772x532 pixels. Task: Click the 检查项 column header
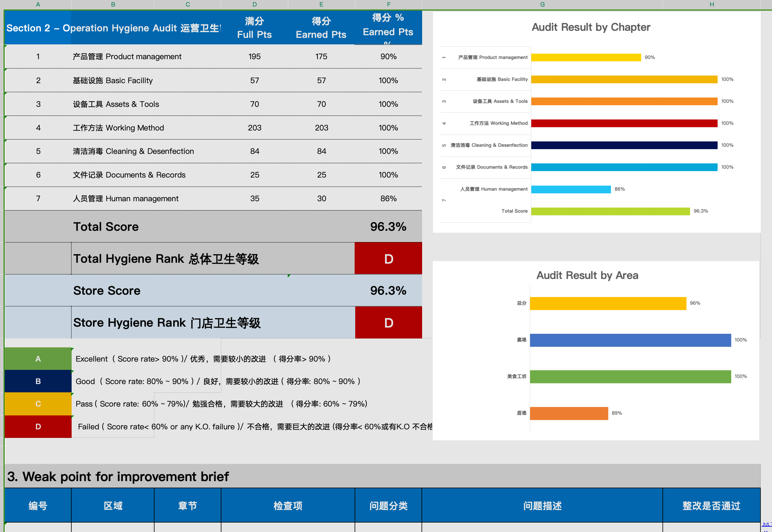pyautogui.click(x=288, y=506)
